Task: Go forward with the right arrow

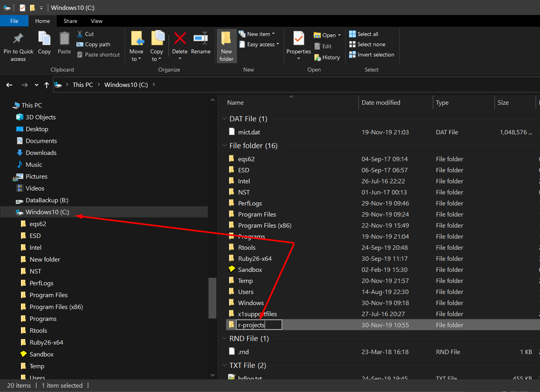Action: 25,85
